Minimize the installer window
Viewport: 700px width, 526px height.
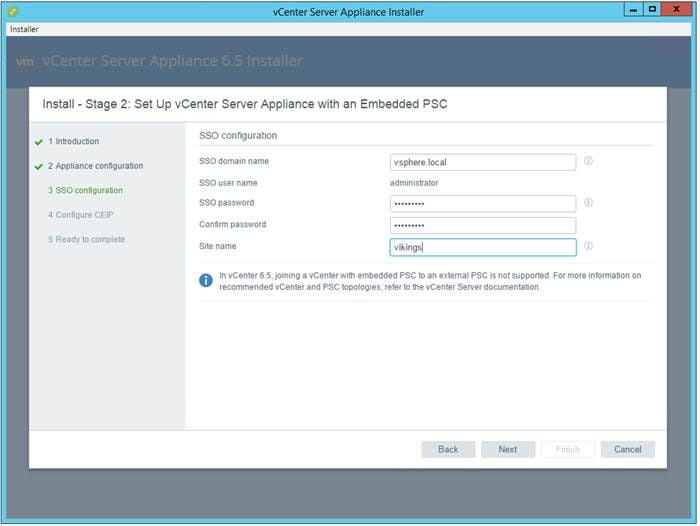tap(633, 9)
